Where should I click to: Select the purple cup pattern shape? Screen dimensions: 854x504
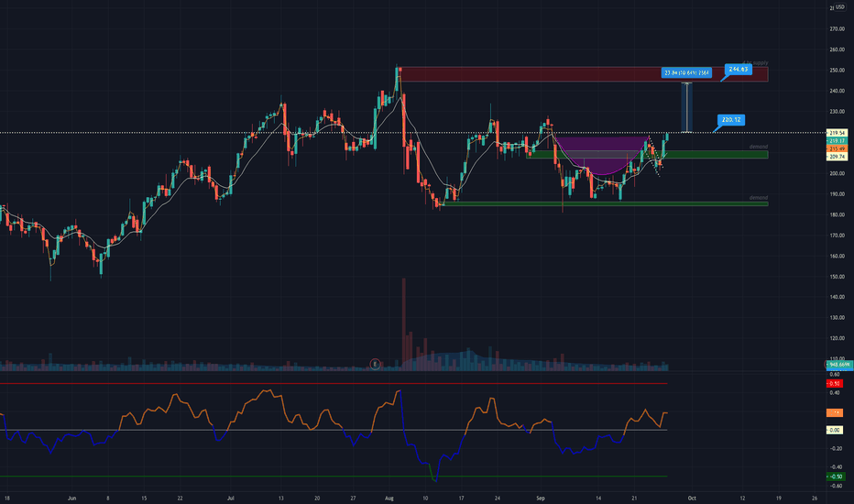600,155
